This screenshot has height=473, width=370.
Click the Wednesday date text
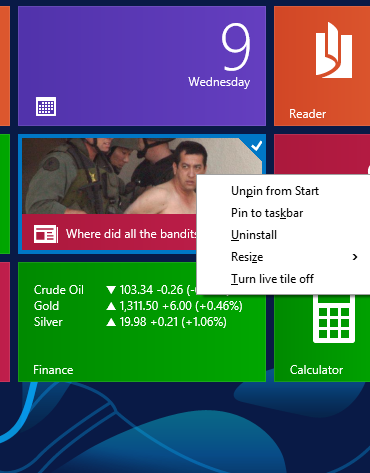[x=219, y=82]
